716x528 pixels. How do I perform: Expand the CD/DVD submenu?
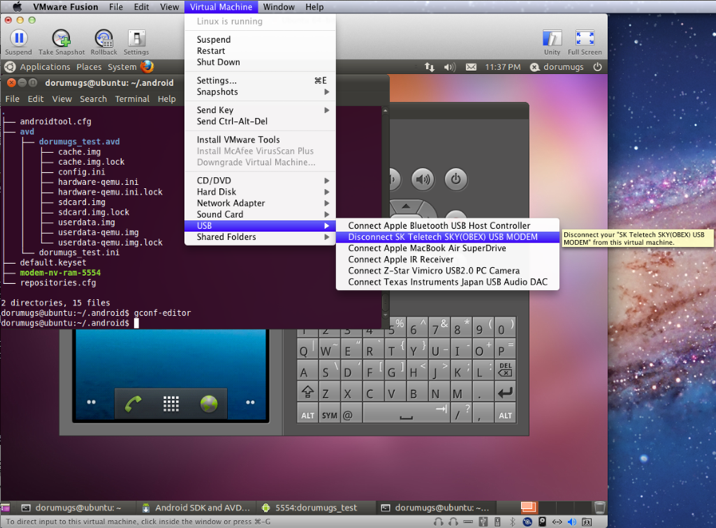click(x=260, y=180)
